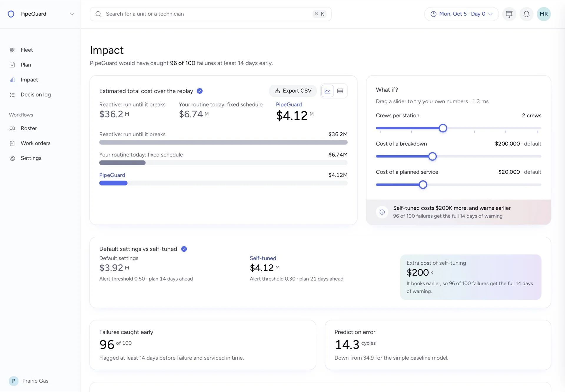Open the MR user avatar menu

(x=544, y=14)
